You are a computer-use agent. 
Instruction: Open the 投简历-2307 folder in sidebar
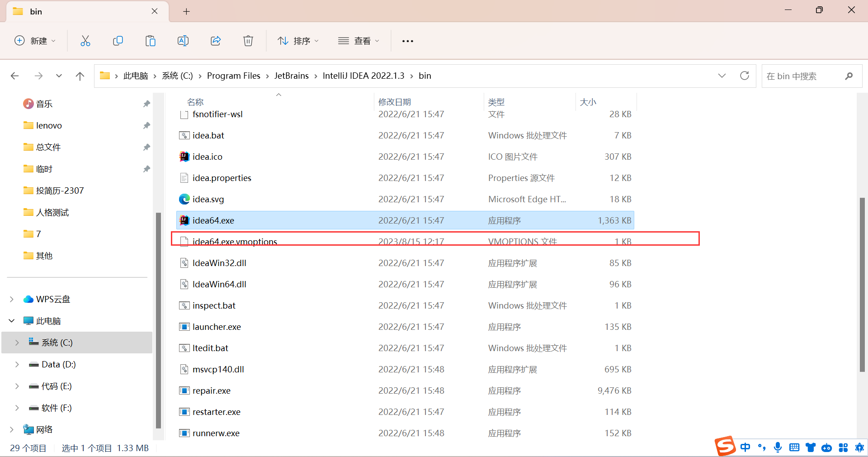click(60, 190)
